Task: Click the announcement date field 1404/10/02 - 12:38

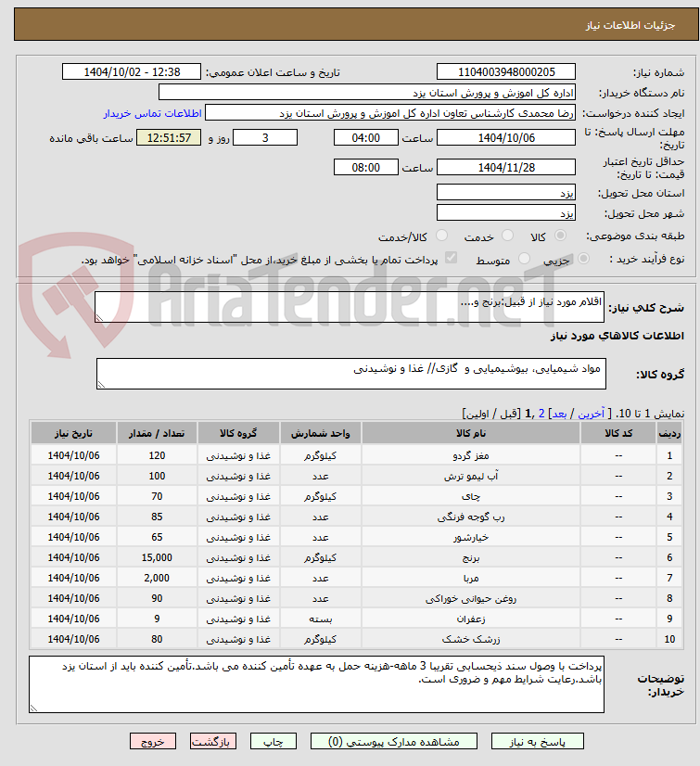Action: 132,71
